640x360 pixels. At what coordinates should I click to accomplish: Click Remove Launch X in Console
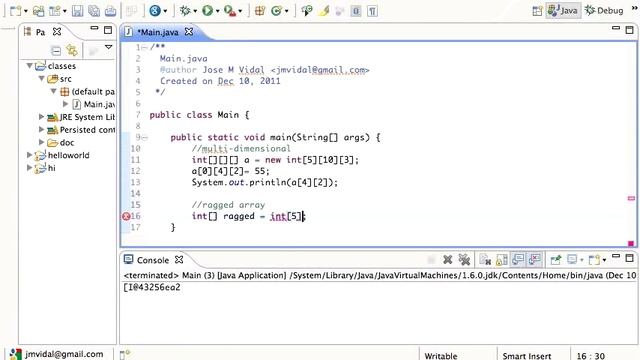tap(448, 260)
